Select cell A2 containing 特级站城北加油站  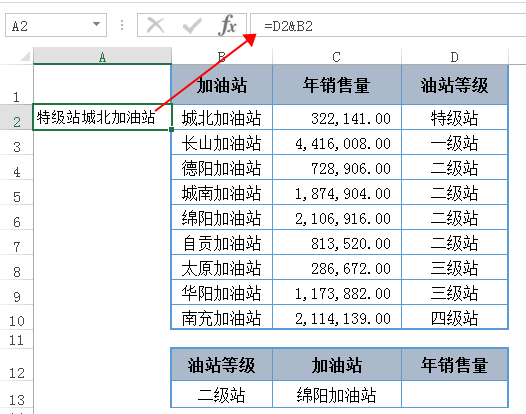coord(102,117)
